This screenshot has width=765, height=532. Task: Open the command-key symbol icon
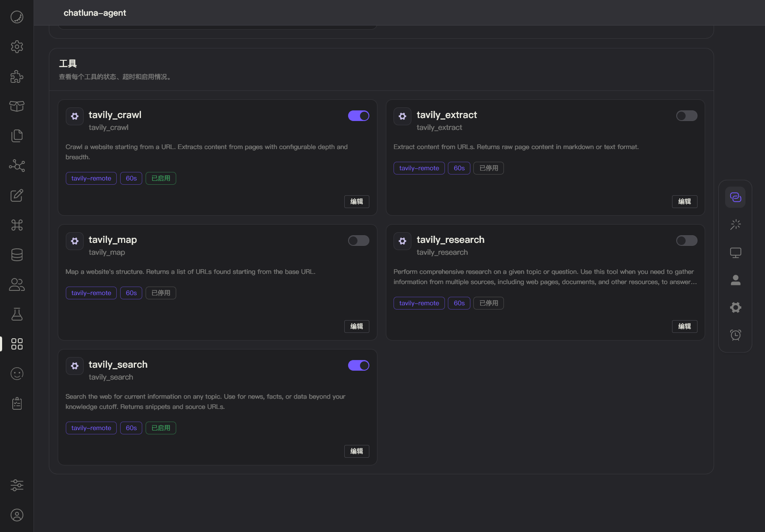[17, 225]
